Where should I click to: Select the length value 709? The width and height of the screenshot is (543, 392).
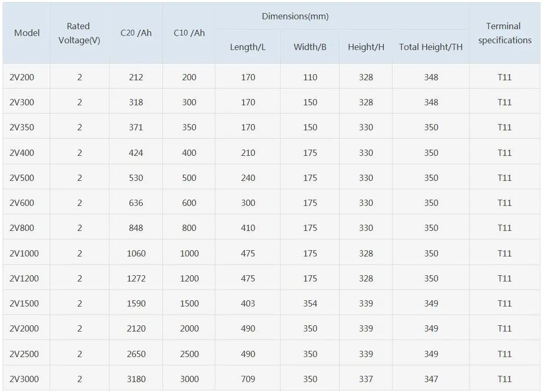coord(248,379)
